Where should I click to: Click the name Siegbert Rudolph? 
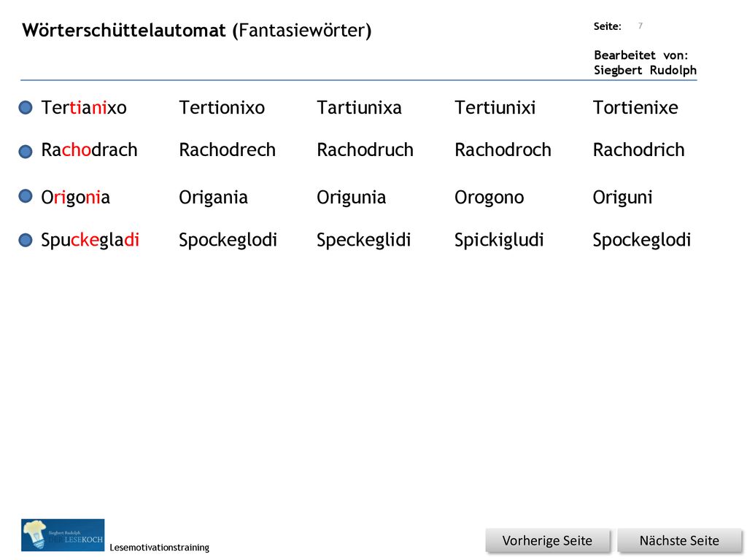(645, 71)
